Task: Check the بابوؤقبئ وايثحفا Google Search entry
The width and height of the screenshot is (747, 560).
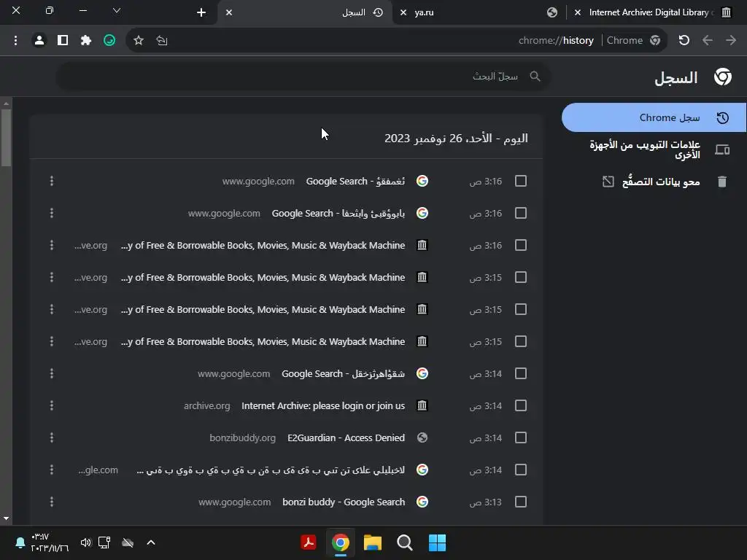Action: (521, 213)
